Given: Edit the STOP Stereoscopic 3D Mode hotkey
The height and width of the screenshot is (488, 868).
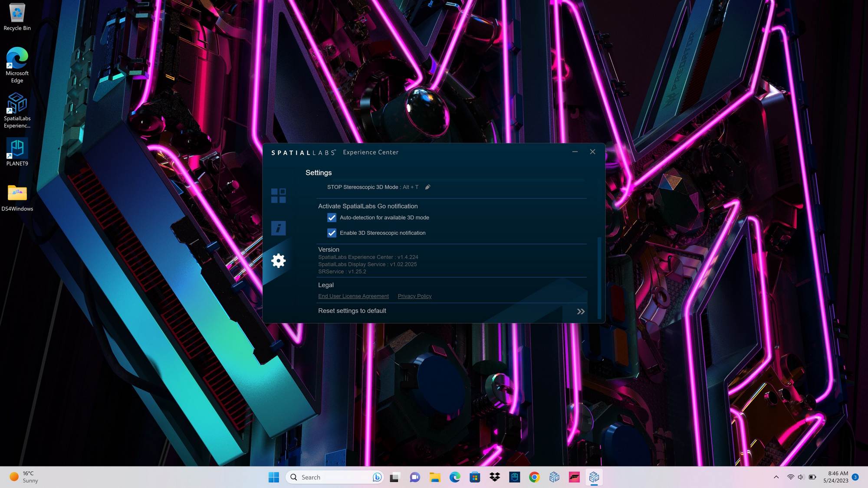Looking at the screenshot, I should 427,187.
